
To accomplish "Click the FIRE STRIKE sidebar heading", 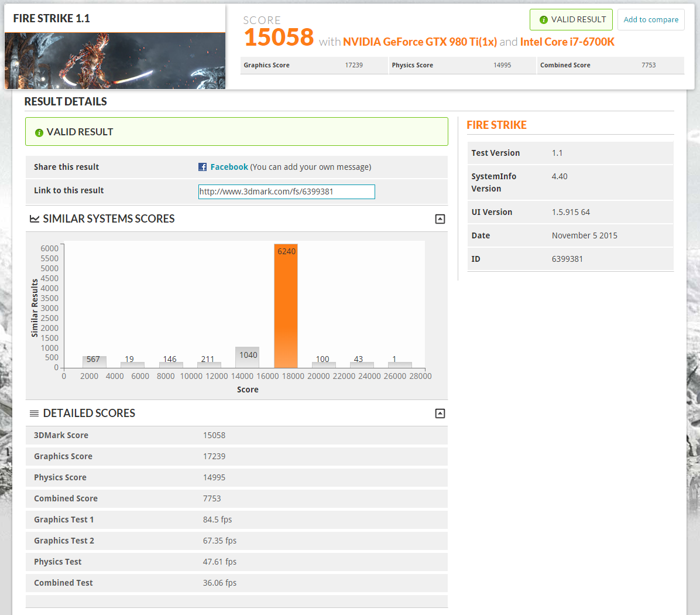I will 496,125.
